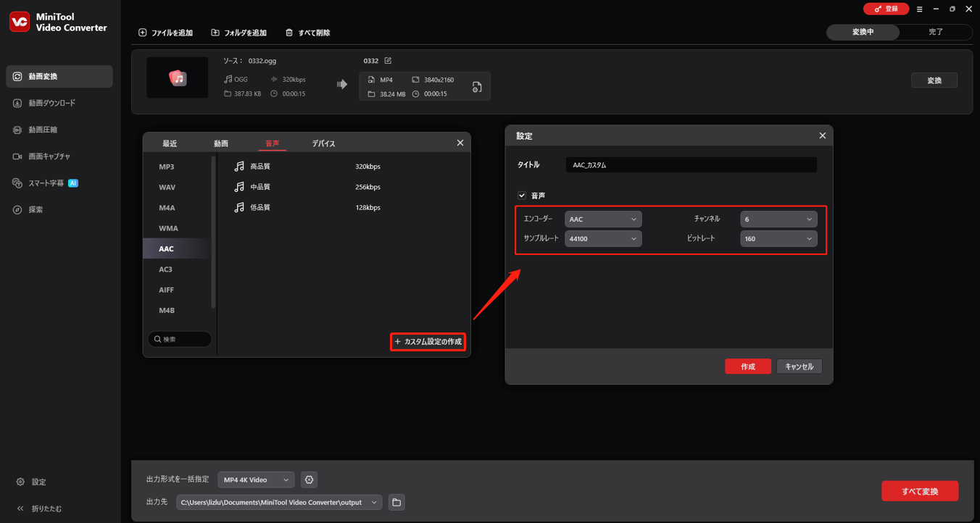Click the gear icon beside MP4 4K Video

(x=309, y=479)
